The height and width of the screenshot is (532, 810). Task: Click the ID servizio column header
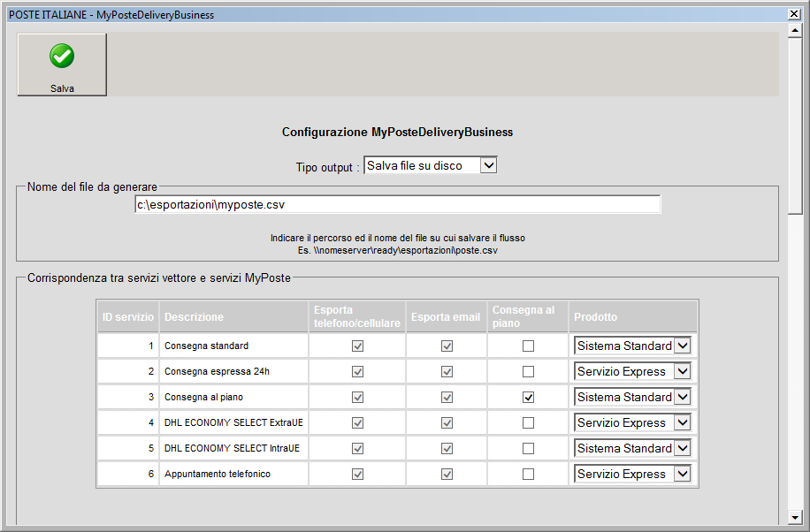click(127, 316)
